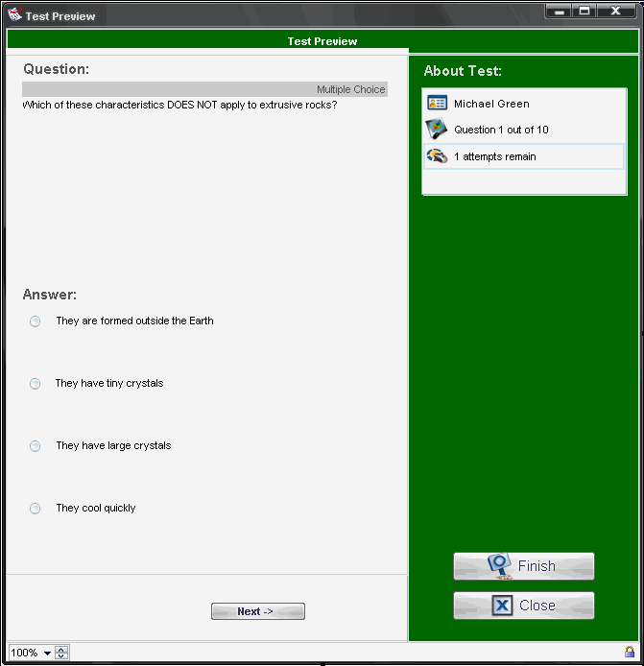Click the question text about extrusive rocks

click(179, 106)
